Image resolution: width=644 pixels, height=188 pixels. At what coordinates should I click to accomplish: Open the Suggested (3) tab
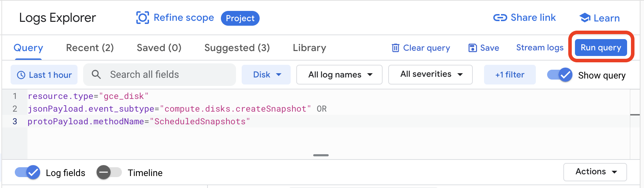pos(237,48)
